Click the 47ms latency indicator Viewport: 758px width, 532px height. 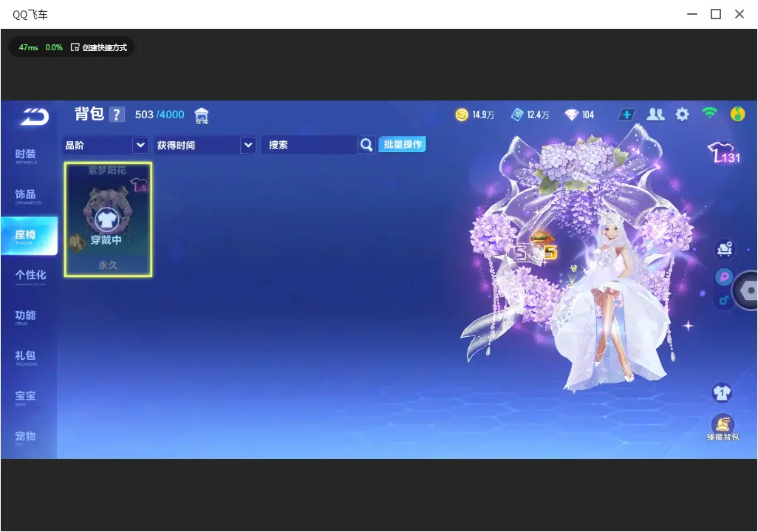pos(28,47)
